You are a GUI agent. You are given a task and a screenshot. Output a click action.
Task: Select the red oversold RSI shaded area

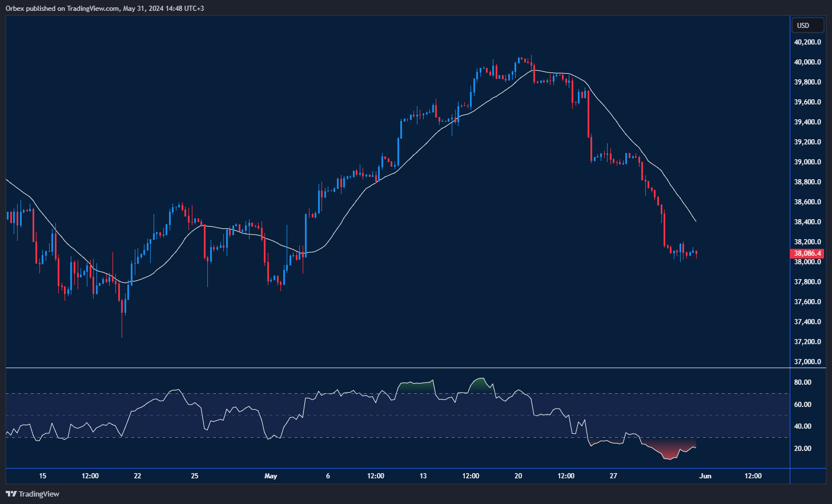668,450
